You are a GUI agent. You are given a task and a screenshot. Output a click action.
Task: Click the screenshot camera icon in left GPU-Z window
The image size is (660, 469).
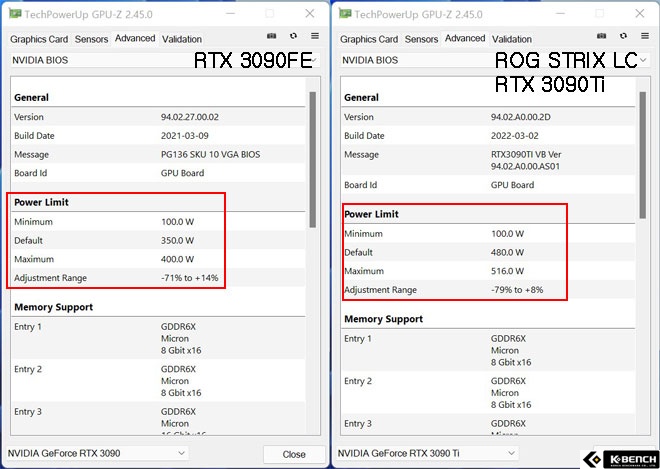(x=271, y=36)
